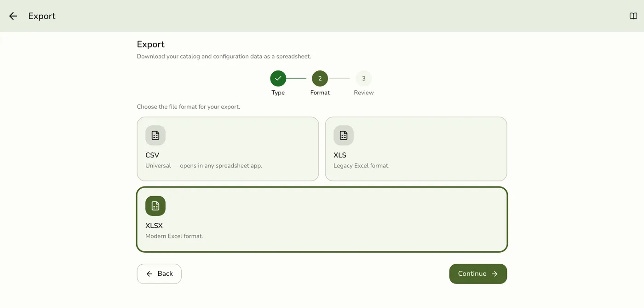Click the 'Download your catalog' subtitle text
644x308 pixels.
(224, 57)
